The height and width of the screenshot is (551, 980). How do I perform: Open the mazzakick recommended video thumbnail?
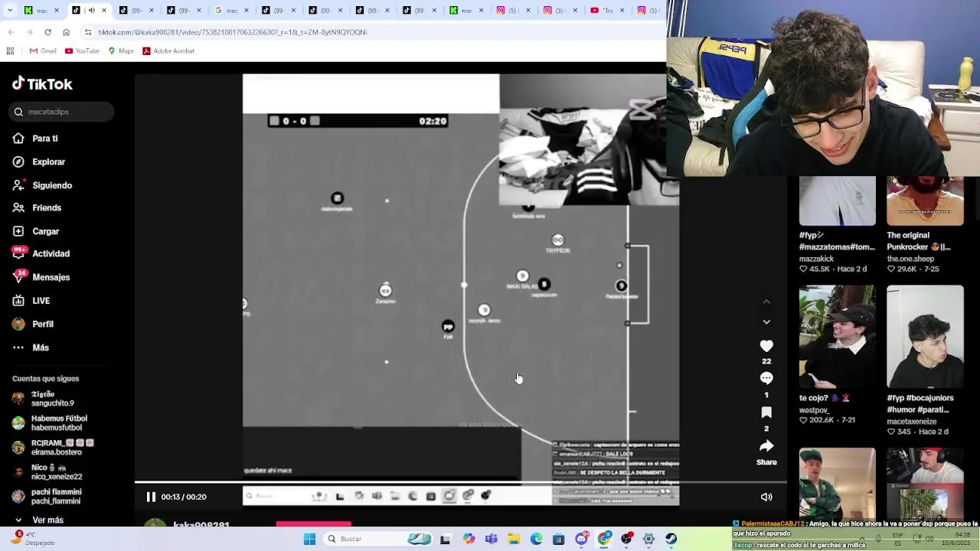point(838,201)
